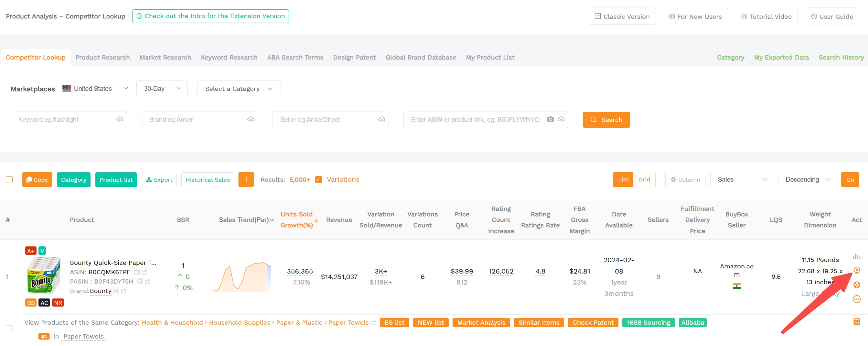Click the orange Search button

(x=606, y=120)
